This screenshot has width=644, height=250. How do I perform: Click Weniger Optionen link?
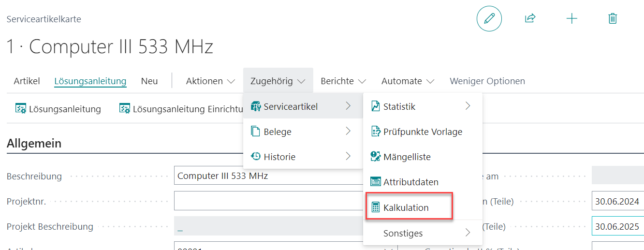(x=487, y=81)
